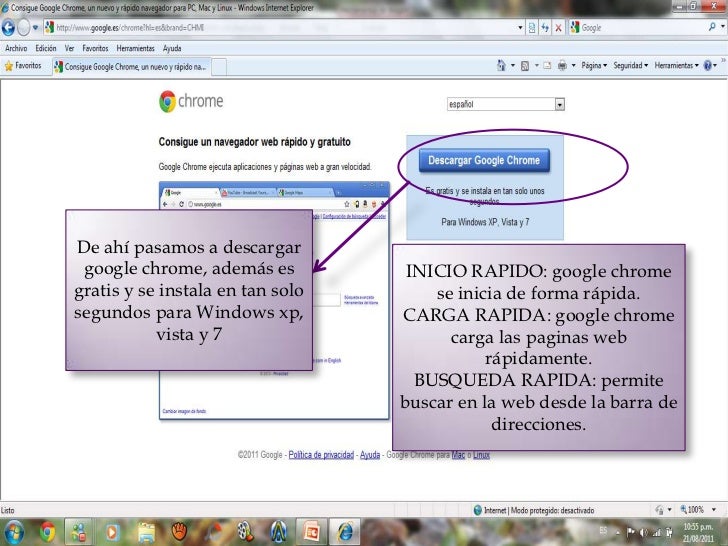Screen dimensions: 728x546
Task: Open Windows Live Messenger from the taskbar
Action: tap(78, 532)
